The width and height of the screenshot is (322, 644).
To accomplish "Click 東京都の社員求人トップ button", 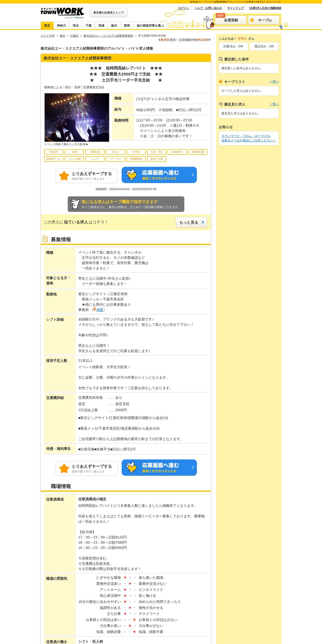I will click(x=108, y=13).
